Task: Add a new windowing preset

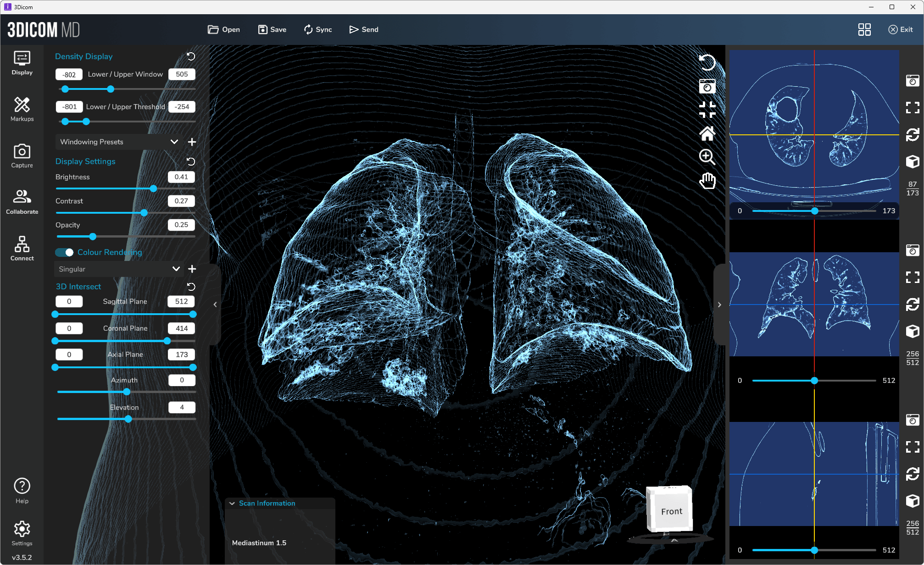Action: click(192, 142)
